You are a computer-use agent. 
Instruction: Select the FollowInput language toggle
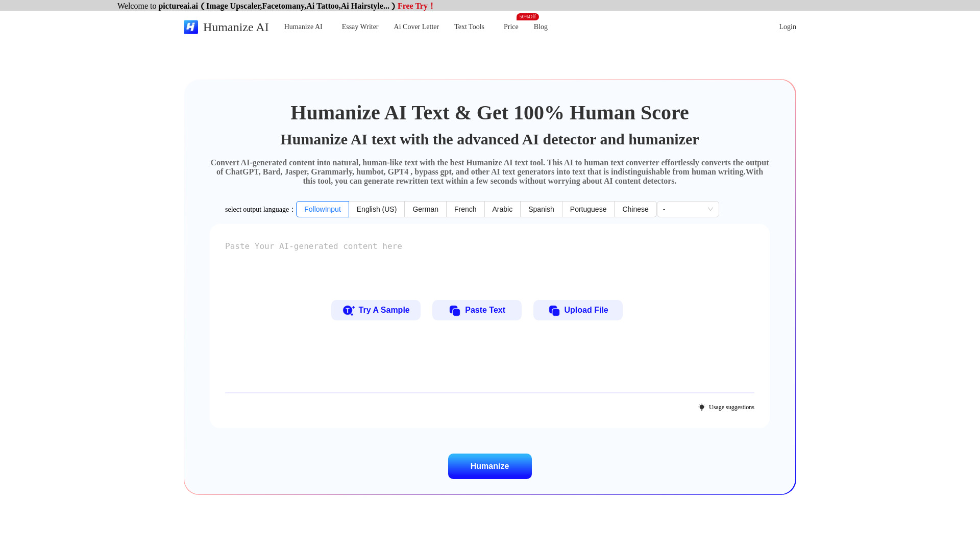click(x=323, y=209)
